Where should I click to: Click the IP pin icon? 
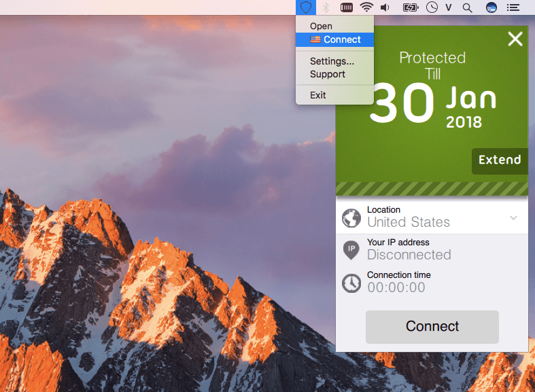(x=351, y=250)
